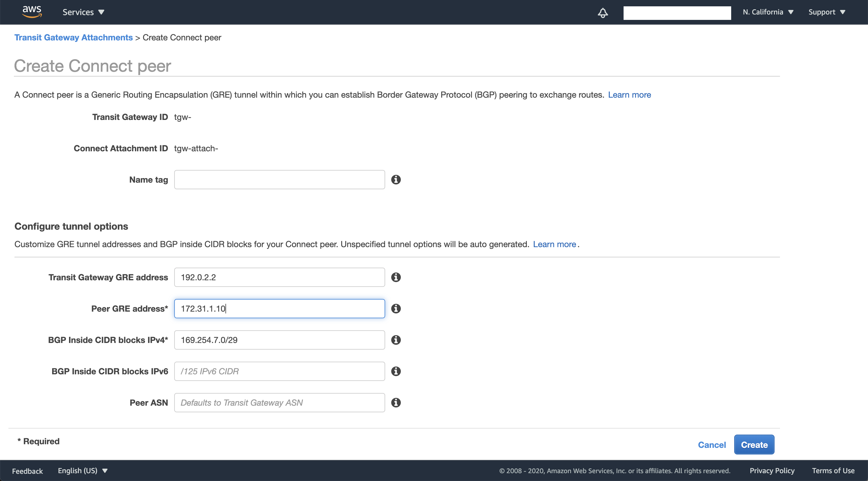Open the N. California region selector
Viewport: 868px width, 481px height.
[x=768, y=12]
